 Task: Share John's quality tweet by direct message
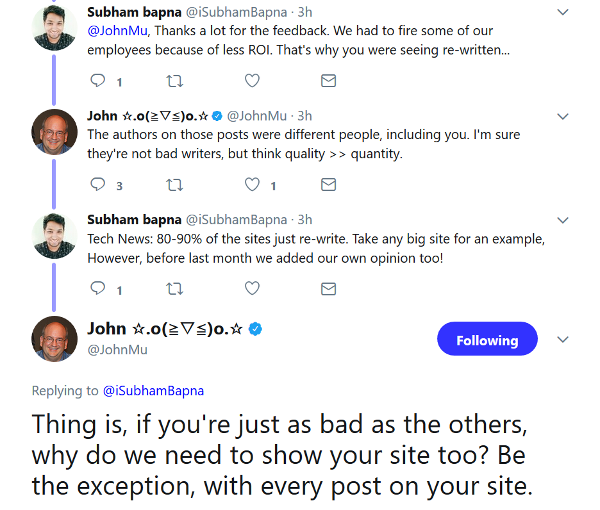[328, 185]
